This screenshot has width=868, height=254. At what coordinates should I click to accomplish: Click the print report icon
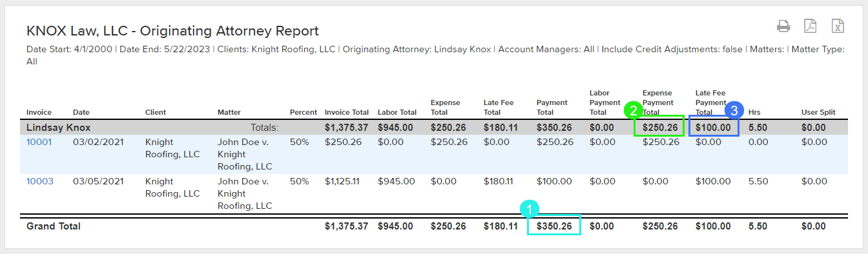[783, 26]
